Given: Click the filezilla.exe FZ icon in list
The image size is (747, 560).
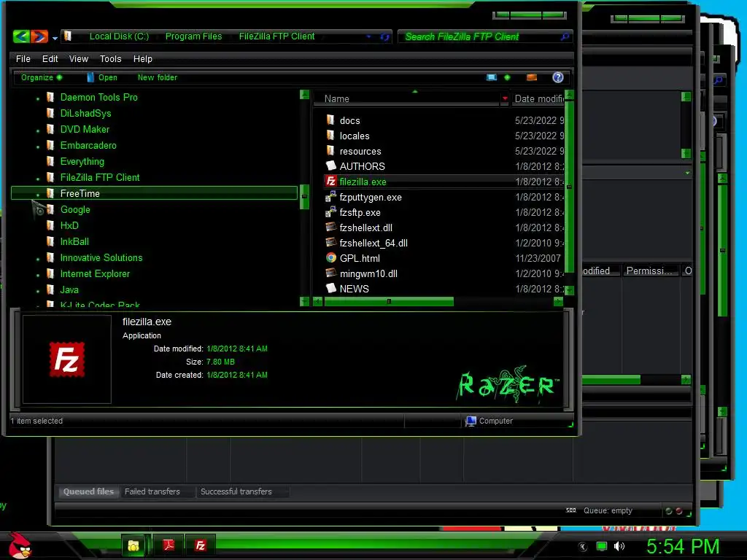Looking at the screenshot, I should point(330,181).
